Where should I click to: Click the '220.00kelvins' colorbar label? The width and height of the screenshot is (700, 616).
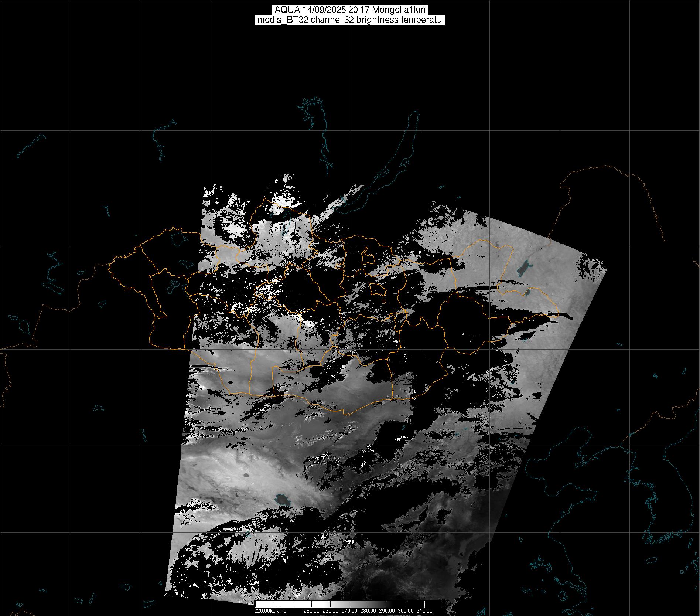(270, 611)
